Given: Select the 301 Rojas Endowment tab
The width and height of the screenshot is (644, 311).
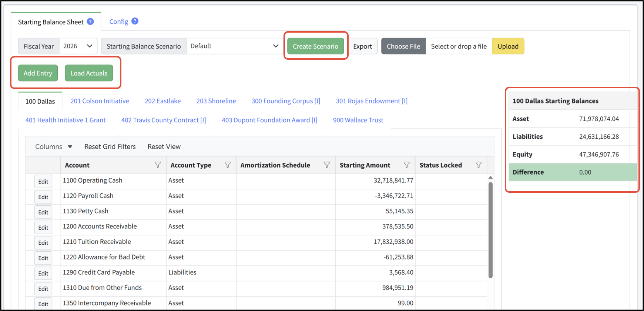Looking at the screenshot, I should tap(372, 101).
